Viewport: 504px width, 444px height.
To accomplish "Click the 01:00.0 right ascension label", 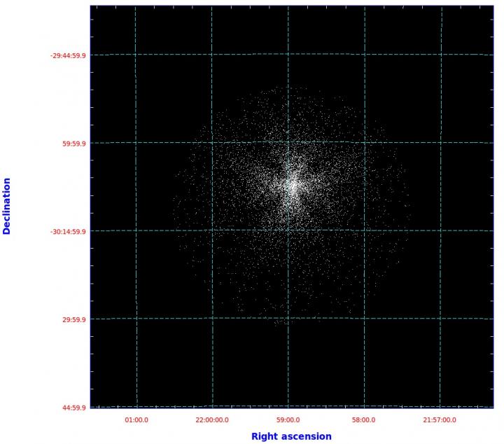I will [136, 420].
